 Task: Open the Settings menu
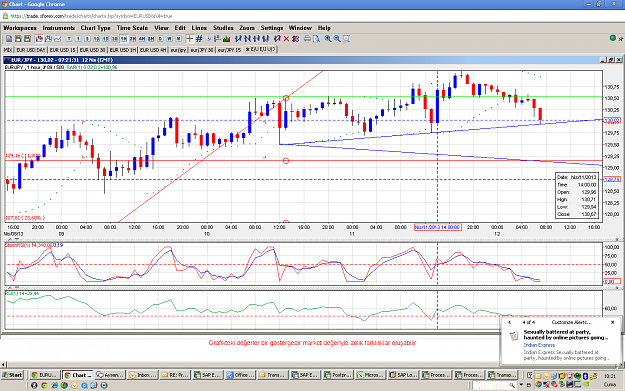[271, 28]
